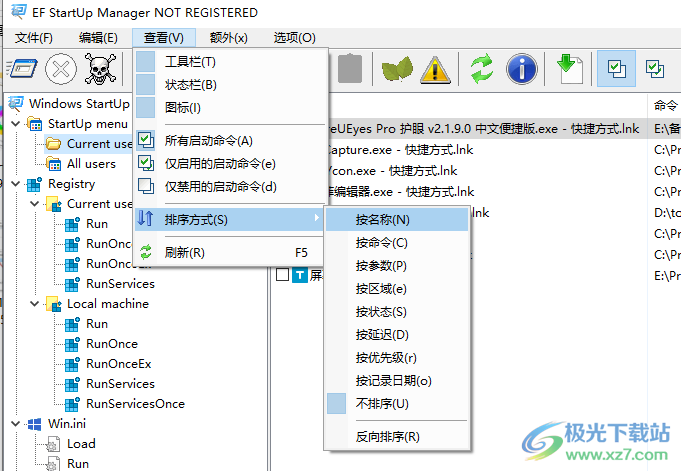Select Run under Registry Current user
The height and width of the screenshot is (471, 681).
pos(97,224)
